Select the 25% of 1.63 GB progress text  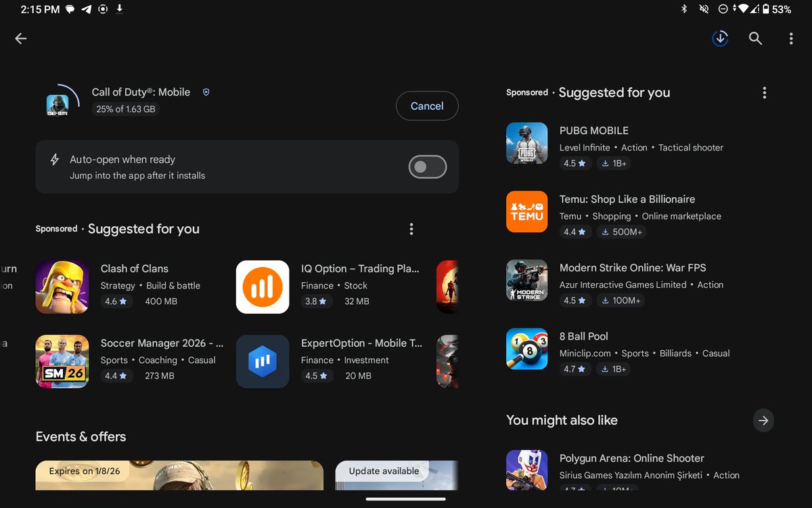(125, 109)
